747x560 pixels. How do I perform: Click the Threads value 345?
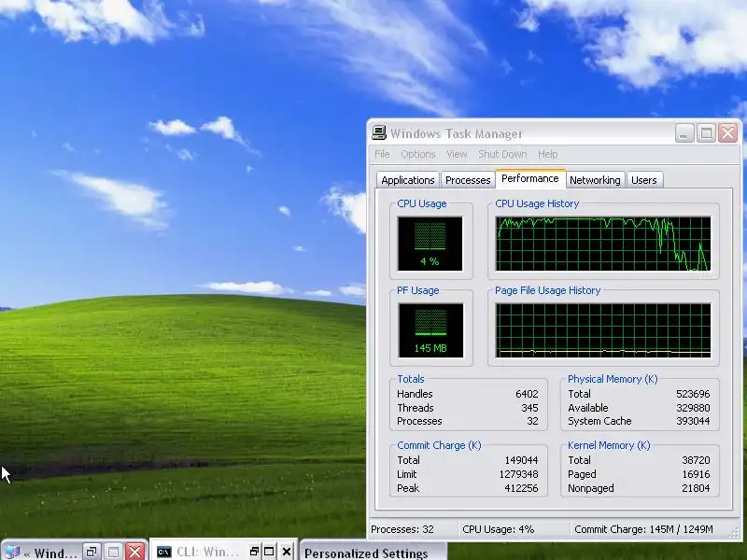(529, 408)
